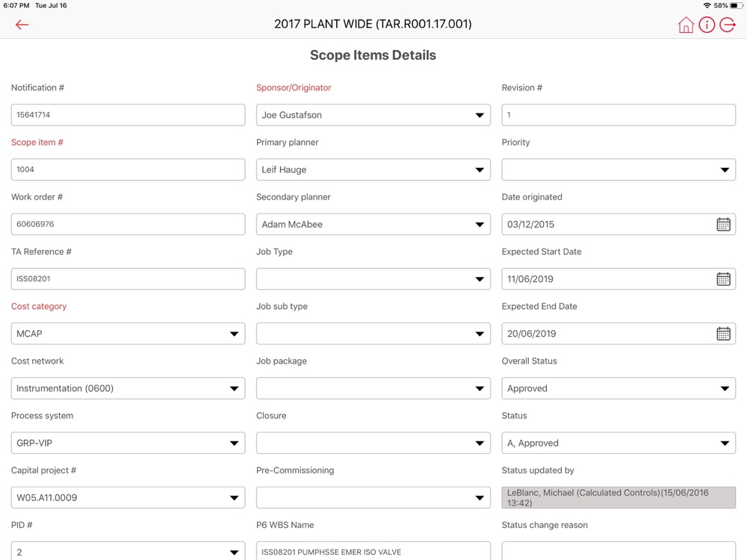747x560 pixels.
Task: Open calendar for Expected Start Date
Action: tap(723, 279)
